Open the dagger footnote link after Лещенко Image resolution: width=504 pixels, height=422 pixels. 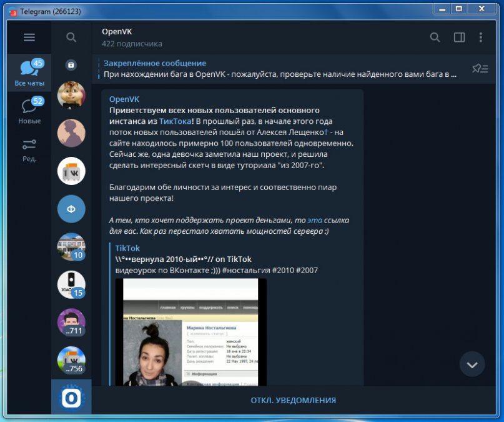[326, 132]
